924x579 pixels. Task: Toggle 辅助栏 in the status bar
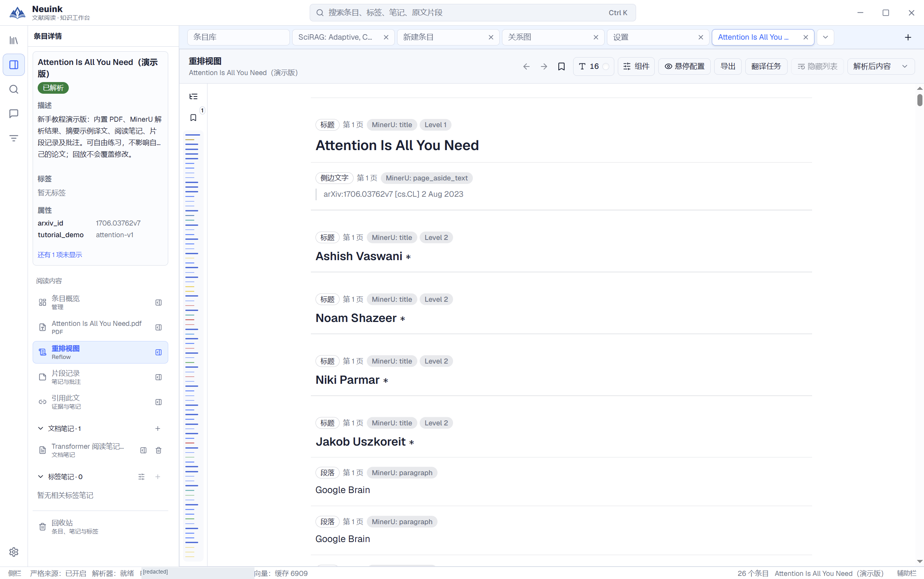(906, 573)
